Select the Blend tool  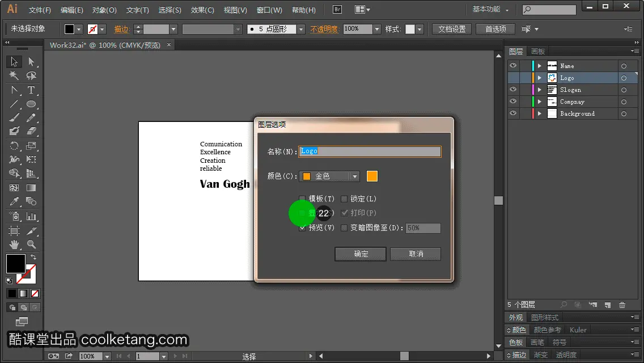[31, 202]
